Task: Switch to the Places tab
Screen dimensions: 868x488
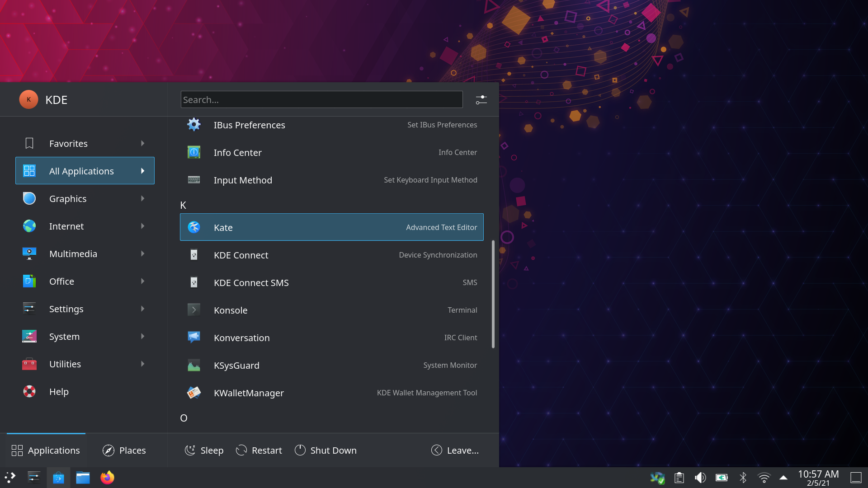Action: click(124, 450)
